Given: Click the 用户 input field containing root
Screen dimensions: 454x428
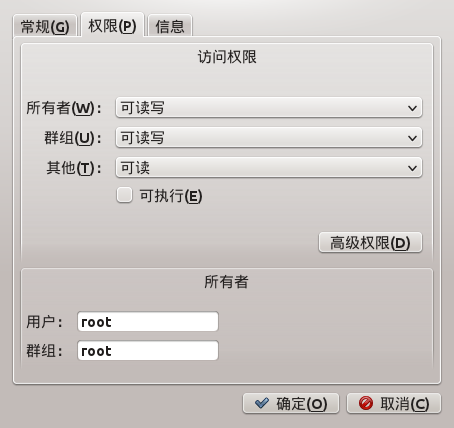Looking at the screenshot, I should [148, 322].
